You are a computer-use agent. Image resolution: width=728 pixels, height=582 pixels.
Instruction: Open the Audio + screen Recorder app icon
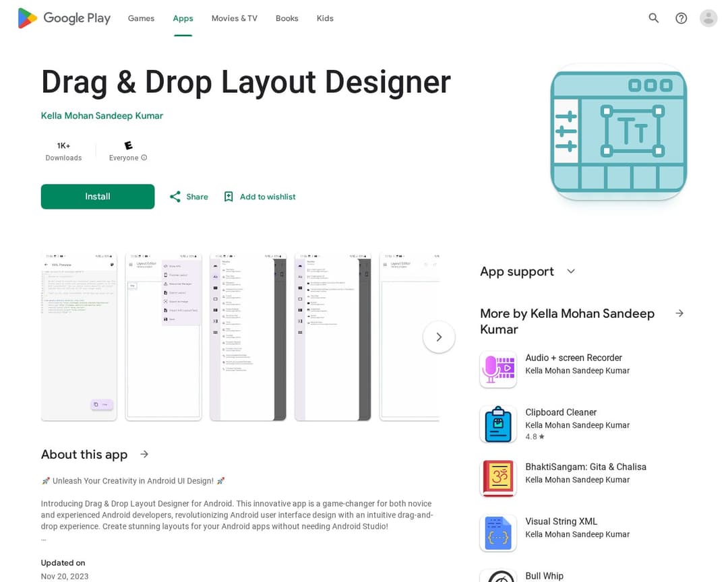coord(497,369)
